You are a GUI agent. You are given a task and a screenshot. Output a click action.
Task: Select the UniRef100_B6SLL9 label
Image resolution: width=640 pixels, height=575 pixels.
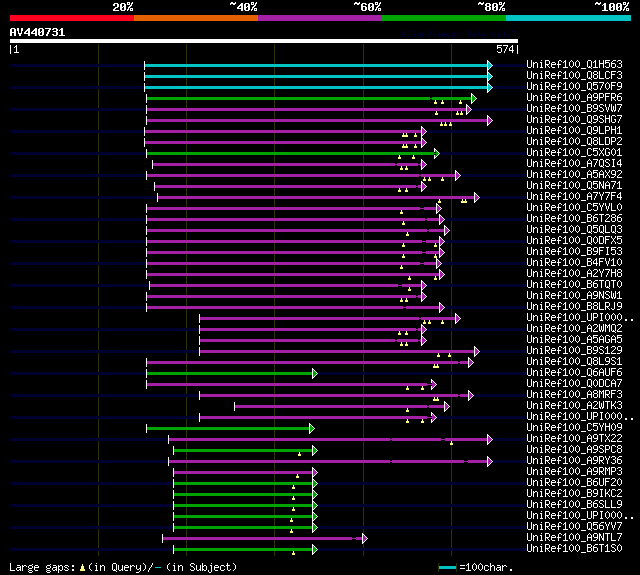coord(574,505)
